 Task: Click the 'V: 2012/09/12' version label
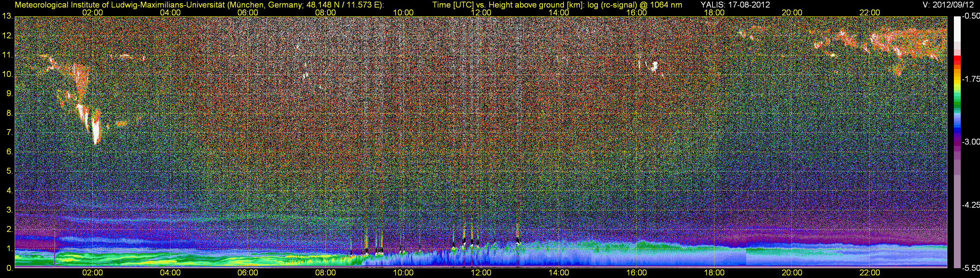pyautogui.click(x=947, y=5)
